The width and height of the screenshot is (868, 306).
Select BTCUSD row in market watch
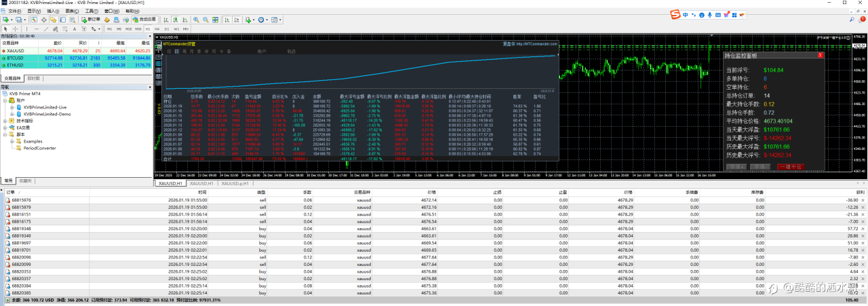click(16, 58)
